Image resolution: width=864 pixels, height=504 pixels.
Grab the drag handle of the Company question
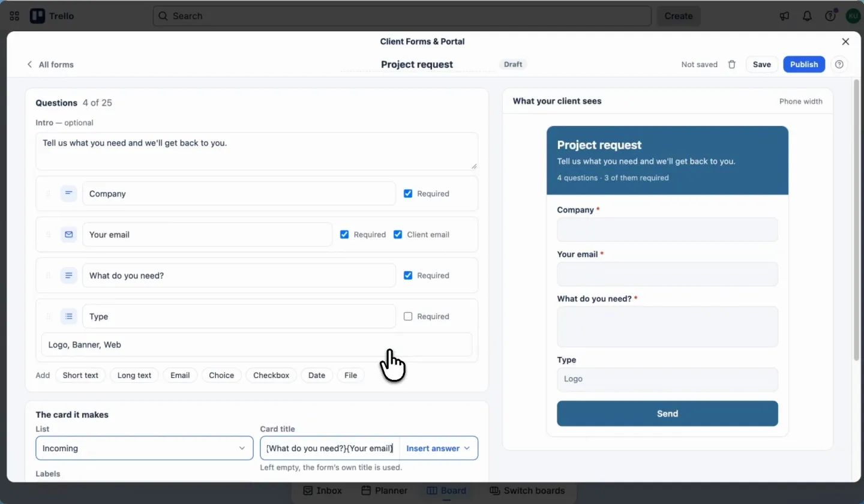(x=49, y=194)
